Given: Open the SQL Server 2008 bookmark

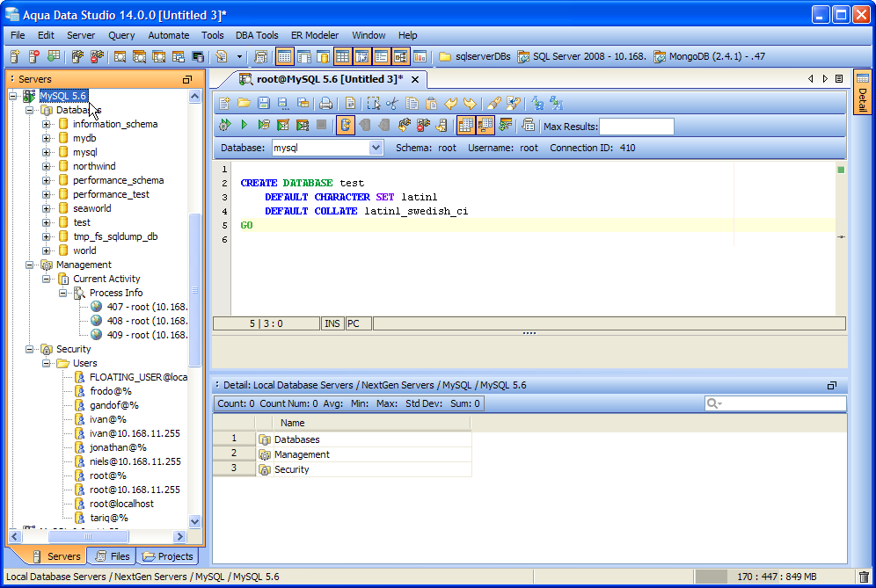Looking at the screenshot, I should coord(581,56).
